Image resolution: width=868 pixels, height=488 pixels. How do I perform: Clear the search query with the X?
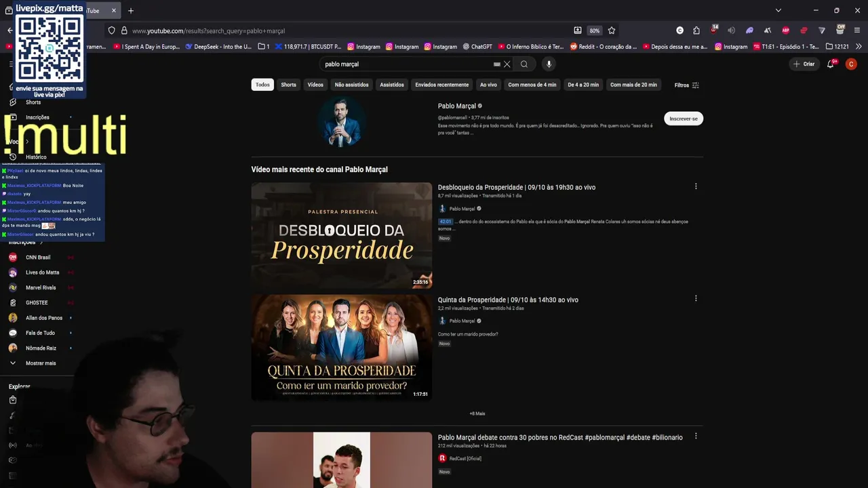(507, 64)
